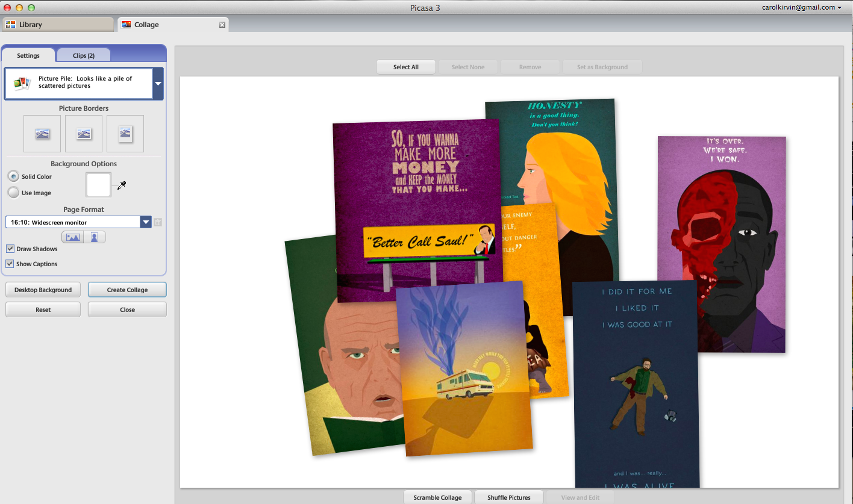Click the Picture Pile collage style icon
The width and height of the screenshot is (853, 504).
click(x=22, y=83)
